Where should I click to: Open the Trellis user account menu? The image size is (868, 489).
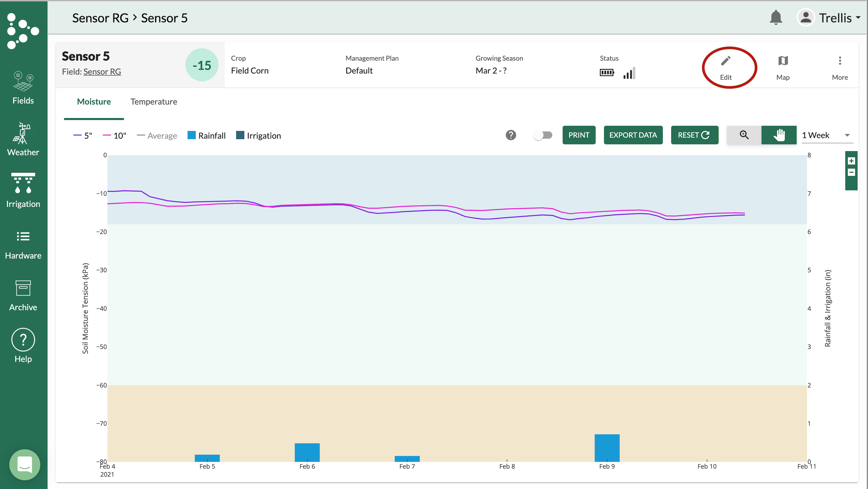point(829,18)
